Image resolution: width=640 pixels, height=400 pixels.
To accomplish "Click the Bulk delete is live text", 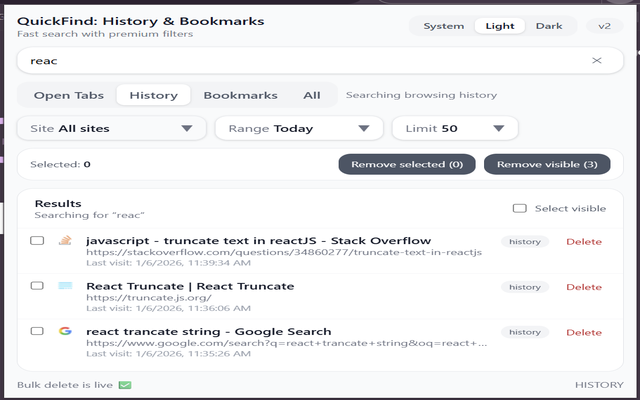I will click(65, 385).
